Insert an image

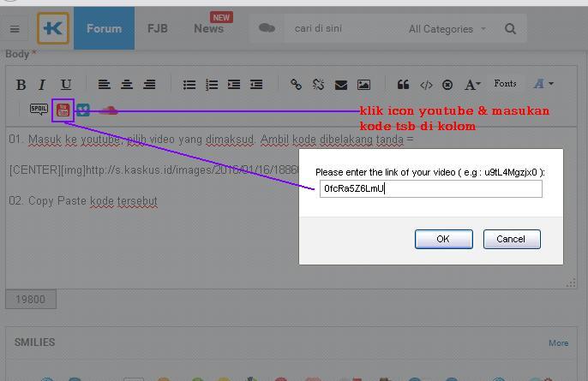[x=363, y=85]
